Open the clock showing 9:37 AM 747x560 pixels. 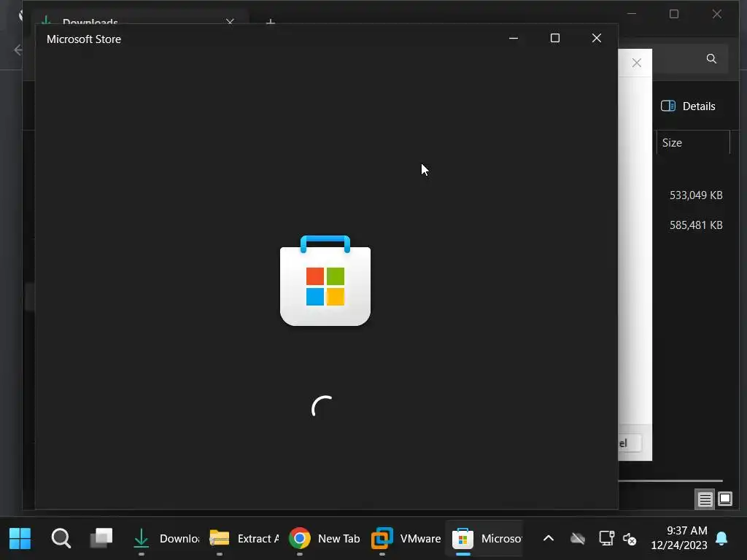(679, 537)
